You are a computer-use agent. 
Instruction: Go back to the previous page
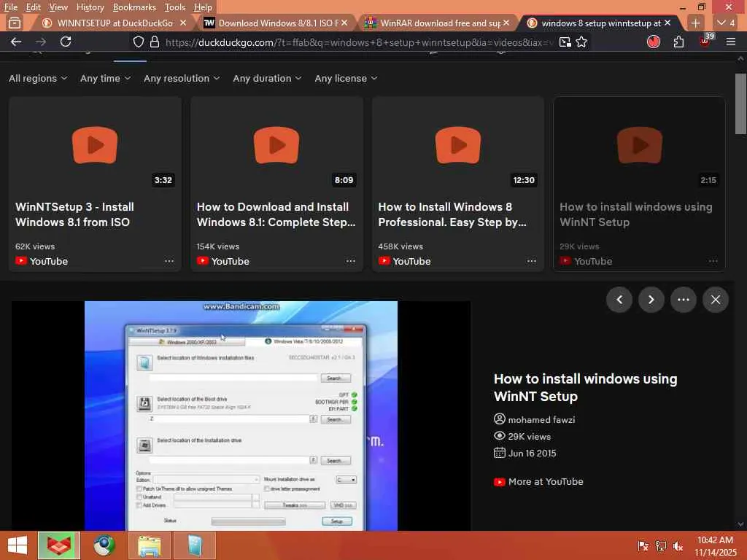[16, 42]
